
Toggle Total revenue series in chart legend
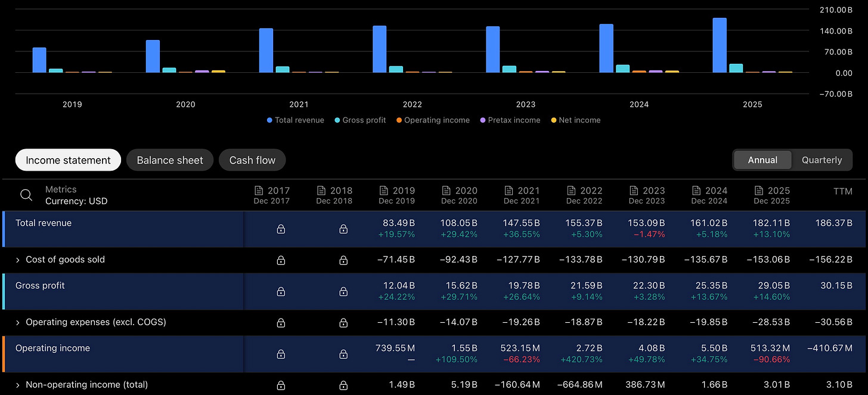296,120
